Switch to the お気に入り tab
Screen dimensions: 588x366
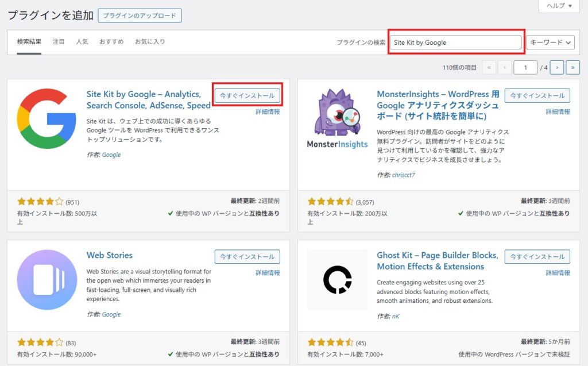click(150, 42)
